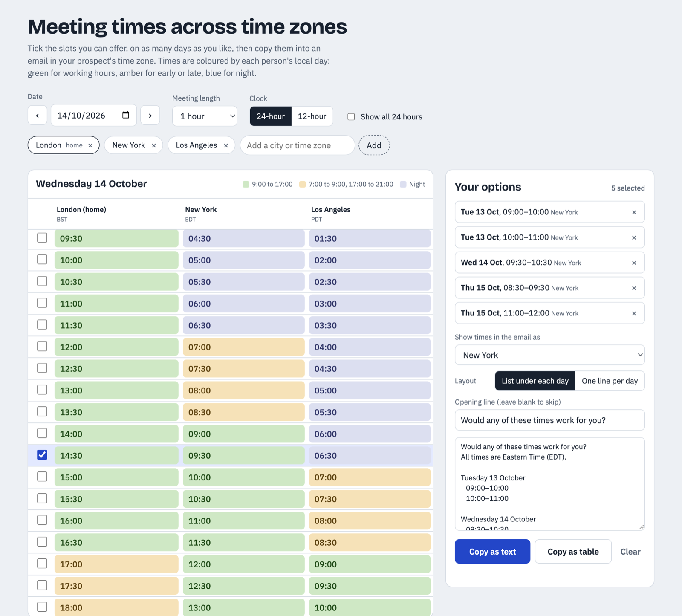Click the Add city button

(x=374, y=145)
